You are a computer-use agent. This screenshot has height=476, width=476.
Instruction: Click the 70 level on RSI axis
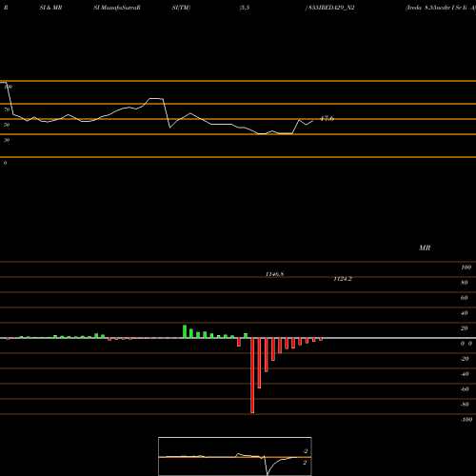click(7, 109)
